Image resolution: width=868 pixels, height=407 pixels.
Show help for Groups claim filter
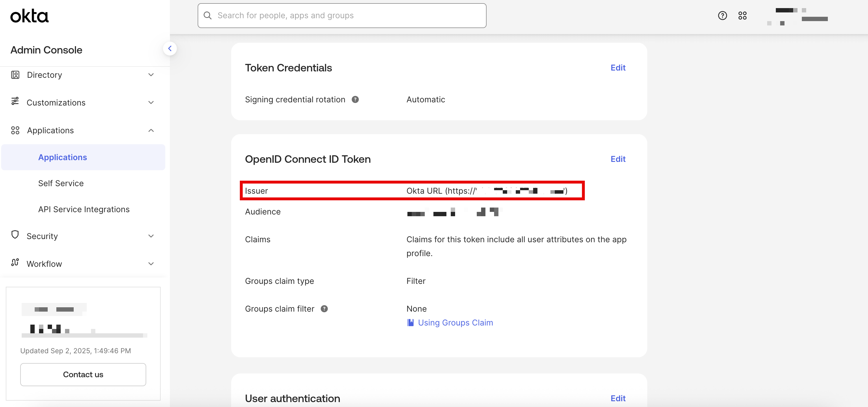(x=324, y=308)
